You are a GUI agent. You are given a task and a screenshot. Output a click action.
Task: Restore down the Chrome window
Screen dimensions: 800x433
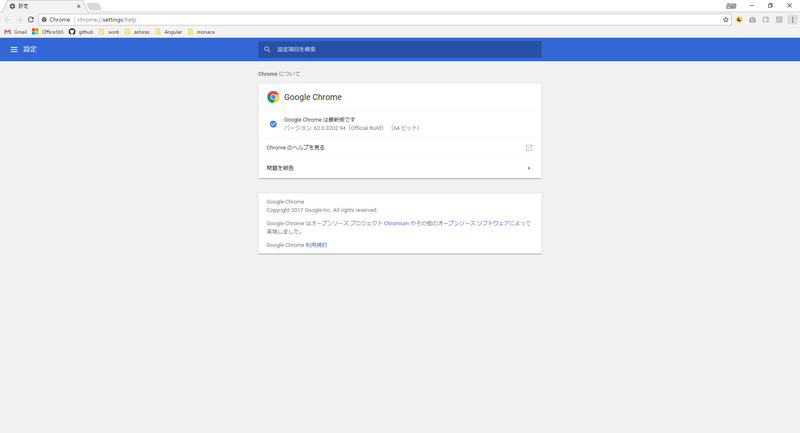(770, 6)
